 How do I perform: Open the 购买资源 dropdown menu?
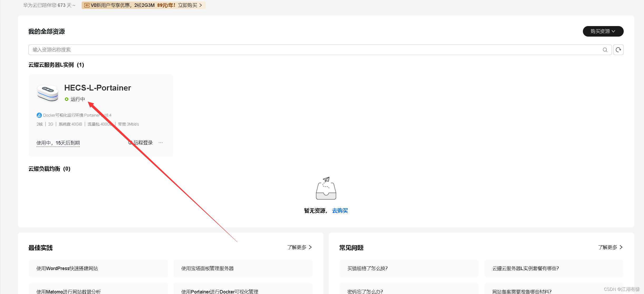point(603,31)
